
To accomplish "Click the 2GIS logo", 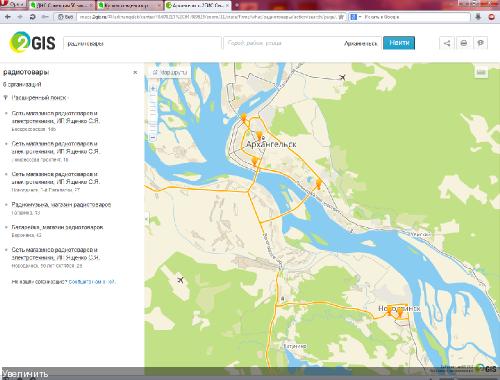I will [32, 42].
